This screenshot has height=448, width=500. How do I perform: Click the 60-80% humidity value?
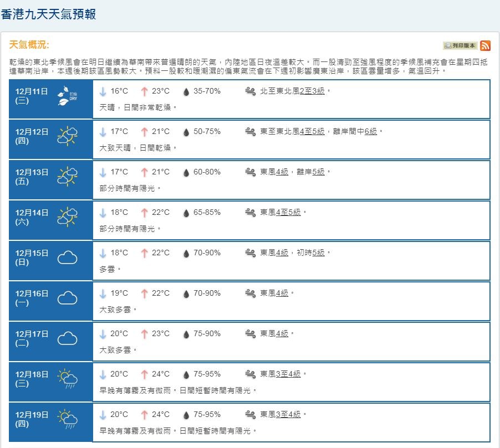pos(207,172)
